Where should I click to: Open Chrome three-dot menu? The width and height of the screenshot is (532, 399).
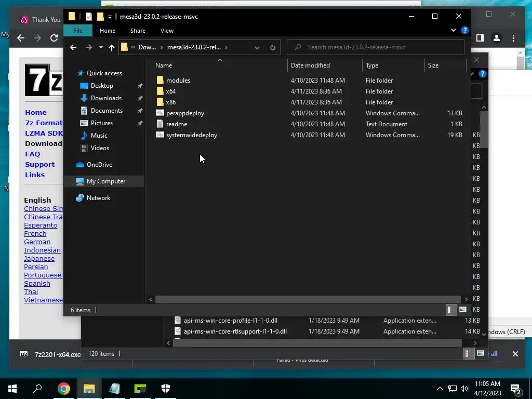pyautogui.click(x=513, y=38)
